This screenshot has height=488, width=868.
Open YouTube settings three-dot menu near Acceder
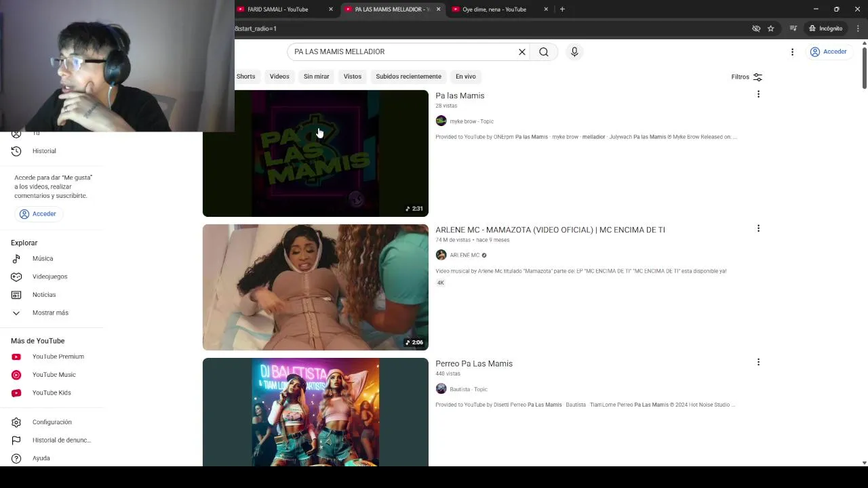pos(792,52)
